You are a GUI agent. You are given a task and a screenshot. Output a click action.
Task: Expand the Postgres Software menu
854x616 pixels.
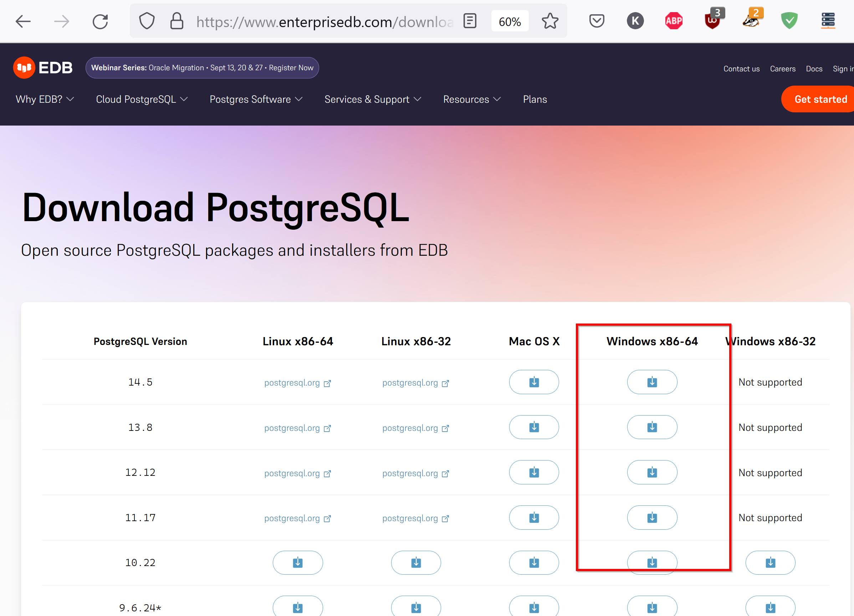point(256,100)
